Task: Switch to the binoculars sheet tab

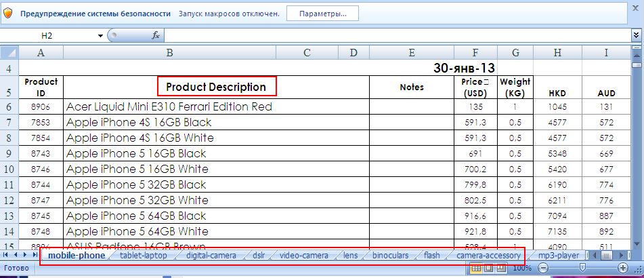Action: click(x=391, y=256)
